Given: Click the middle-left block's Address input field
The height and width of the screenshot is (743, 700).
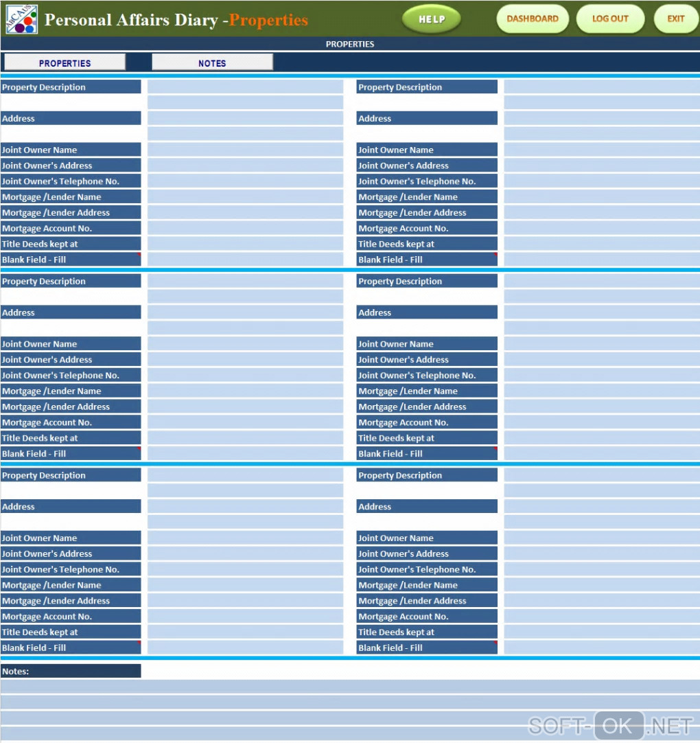Looking at the screenshot, I should 245,312.
